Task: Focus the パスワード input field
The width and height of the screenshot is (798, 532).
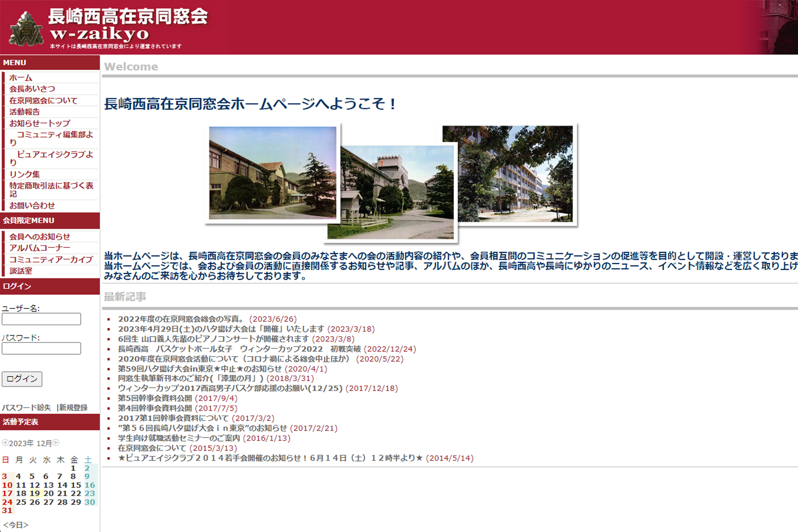Action: [x=41, y=349]
